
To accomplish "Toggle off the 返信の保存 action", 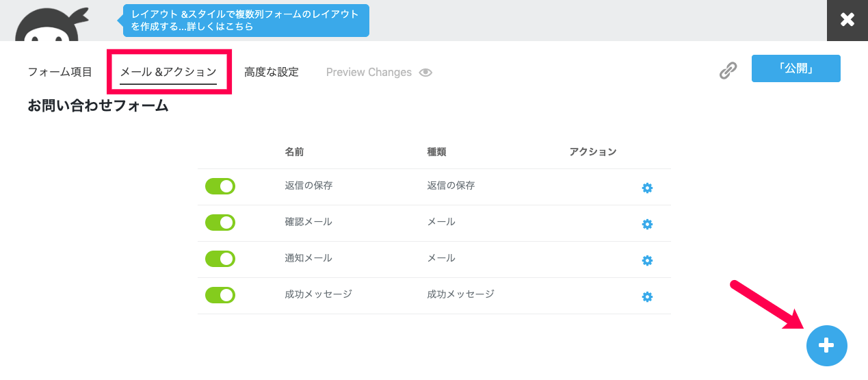I will click(220, 186).
